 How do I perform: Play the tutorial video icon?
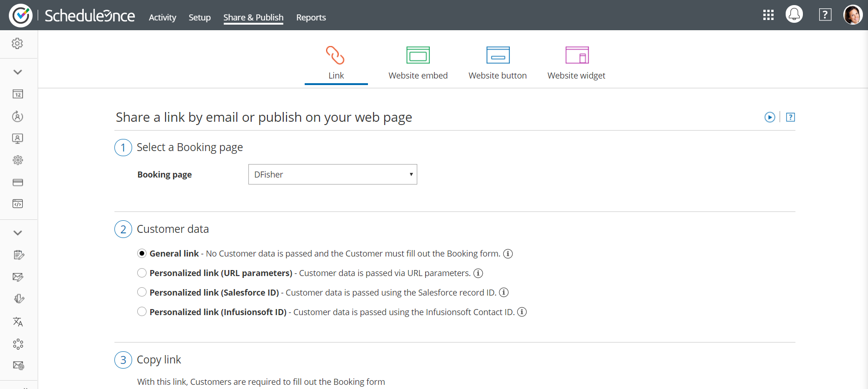(x=770, y=117)
